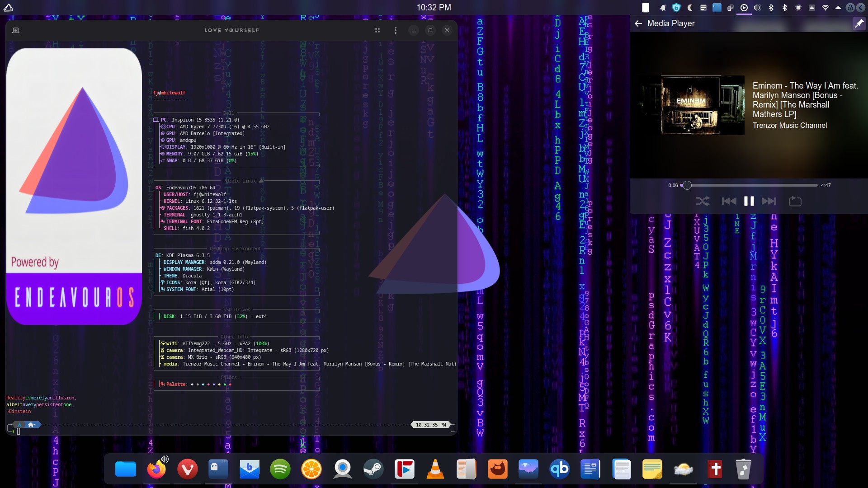Click the 10:32:35 PM terminal timestamp
This screenshot has width=868, height=488.
(x=431, y=425)
